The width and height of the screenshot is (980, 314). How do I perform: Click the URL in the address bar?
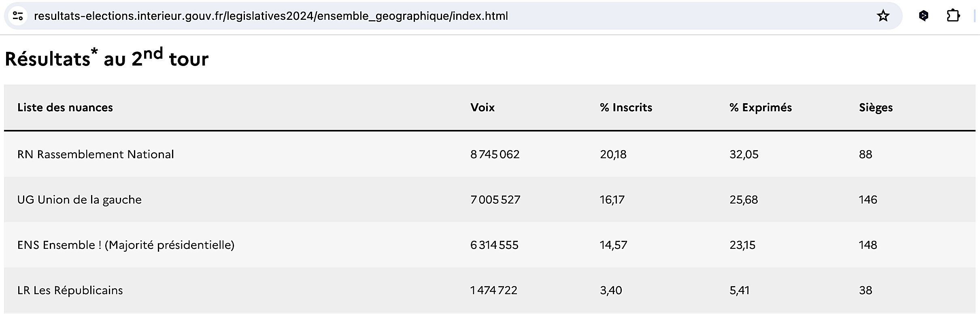270,16
